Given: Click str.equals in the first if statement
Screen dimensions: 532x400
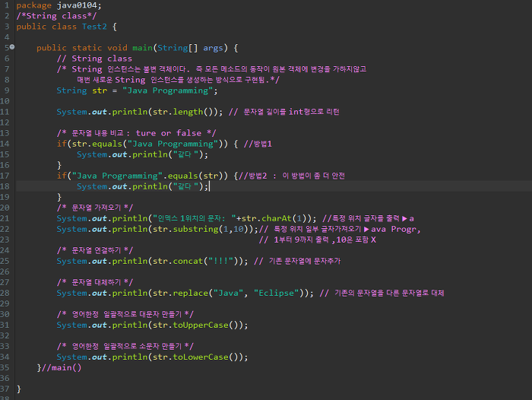Looking at the screenshot, I should point(97,144).
